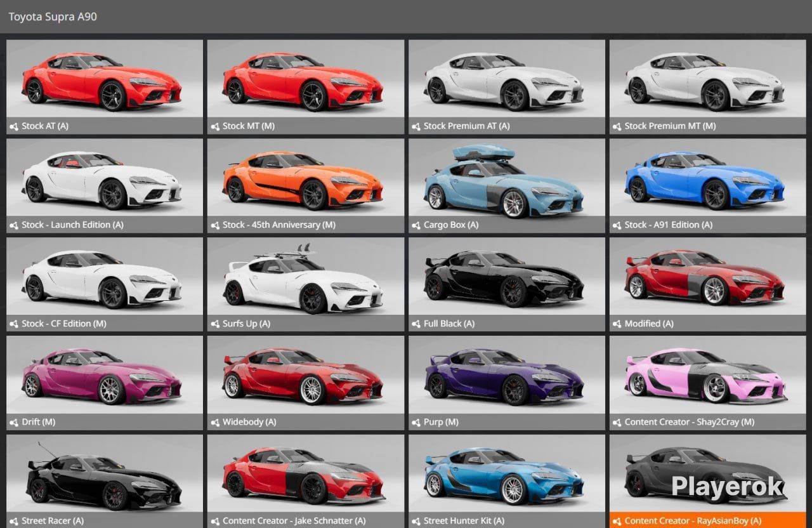Click the 'Street Hunter Kit (A)' label
The height and width of the screenshot is (528, 812).
click(464, 521)
